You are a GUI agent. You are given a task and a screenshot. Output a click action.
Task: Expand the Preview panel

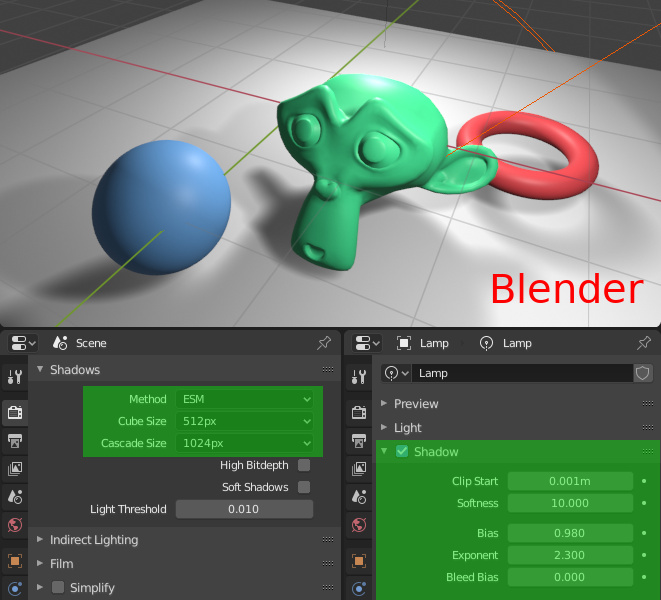384,404
